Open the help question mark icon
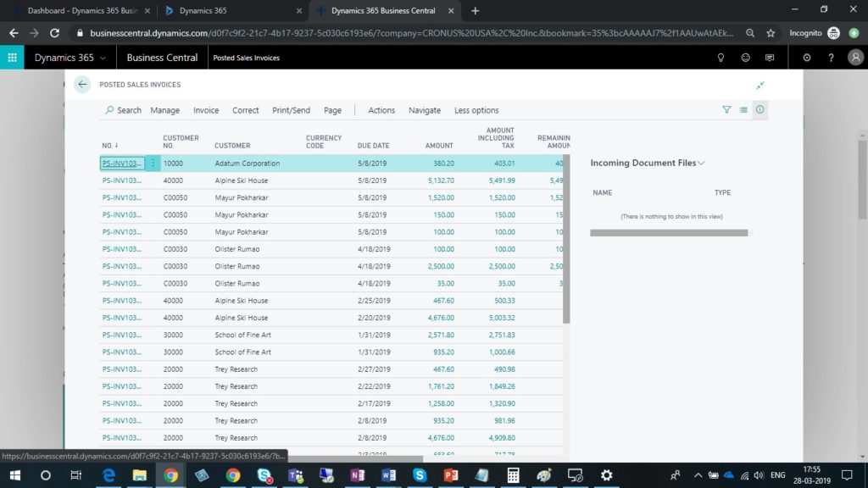This screenshot has width=868, height=488. pyautogui.click(x=831, y=58)
